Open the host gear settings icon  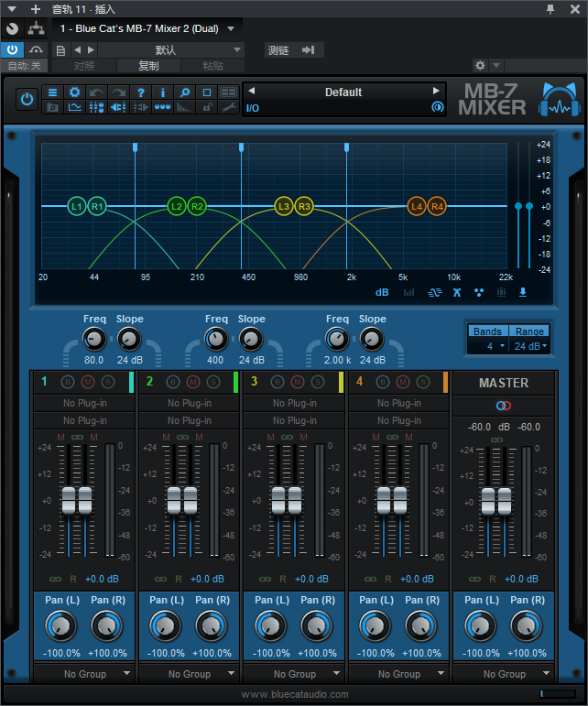(481, 66)
